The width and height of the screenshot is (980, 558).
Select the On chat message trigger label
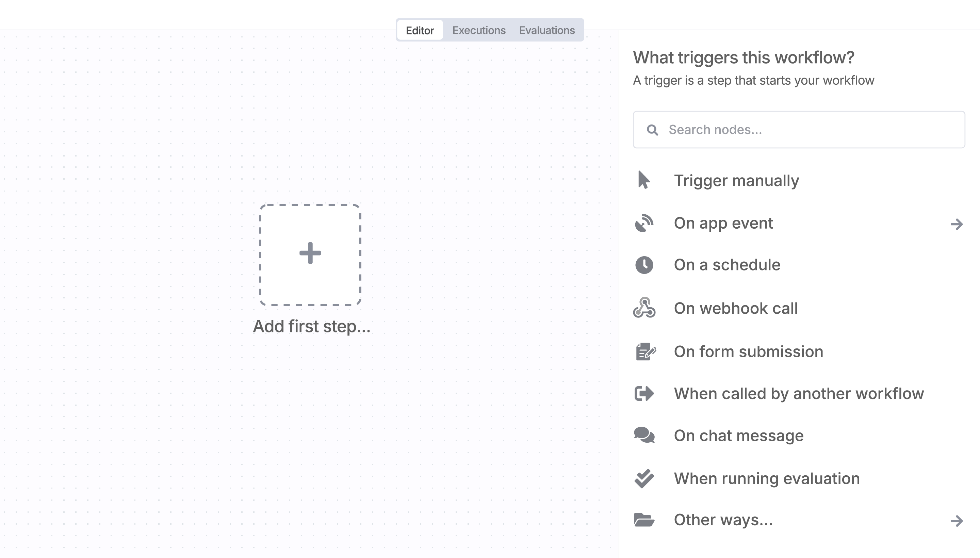(x=738, y=436)
